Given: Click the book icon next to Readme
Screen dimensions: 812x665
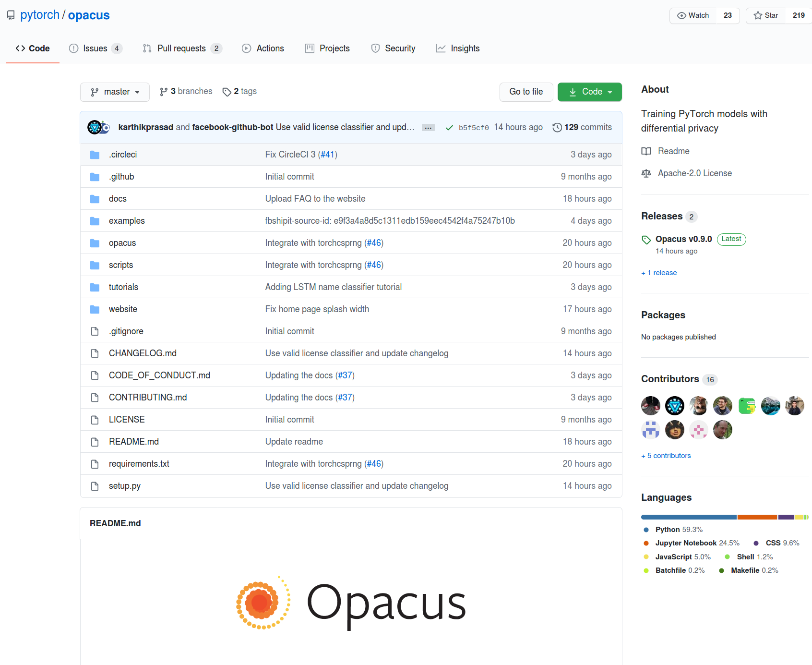Looking at the screenshot, I should [x=646, y=151].
